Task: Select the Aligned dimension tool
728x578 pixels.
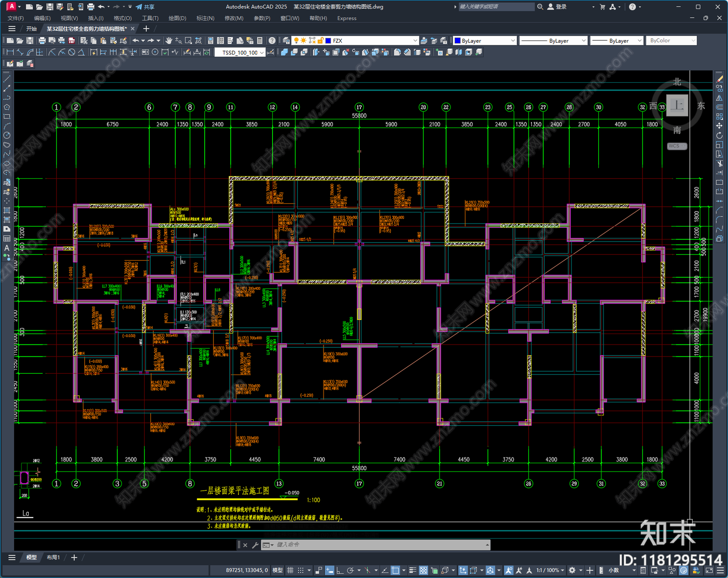Action: click(x=20, y=52)
